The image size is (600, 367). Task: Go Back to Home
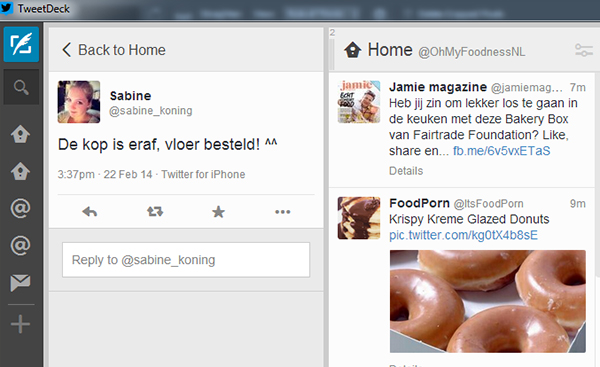click(114, 50)
